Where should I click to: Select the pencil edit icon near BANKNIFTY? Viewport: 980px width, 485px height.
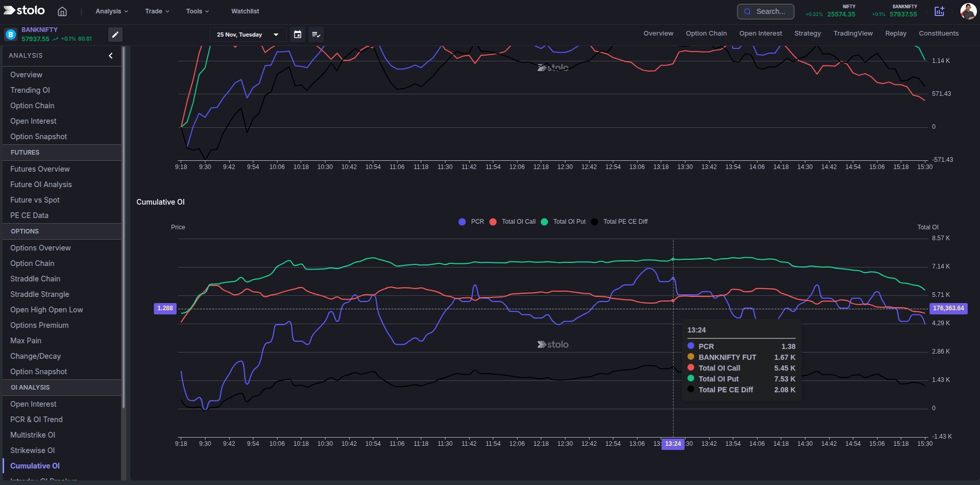coord(115,35)
